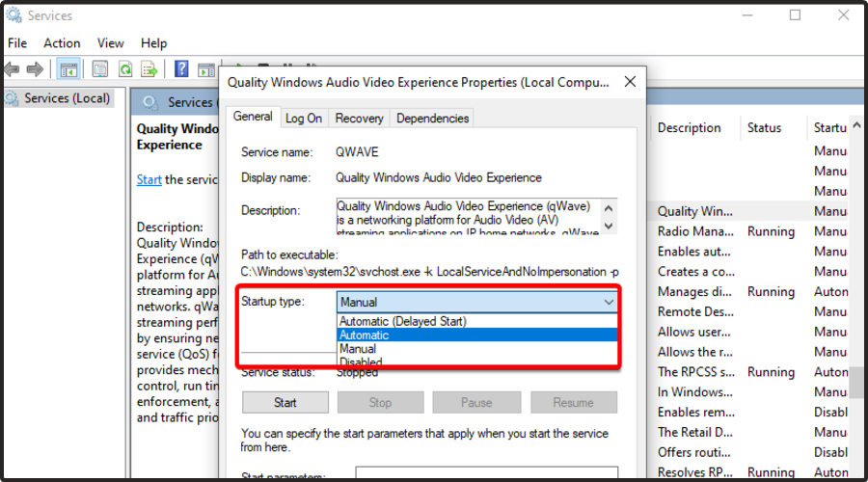Viewport: 868px width, 482px height.
Task: Select the Allows user... service row
Action: [x=749, y=332]
